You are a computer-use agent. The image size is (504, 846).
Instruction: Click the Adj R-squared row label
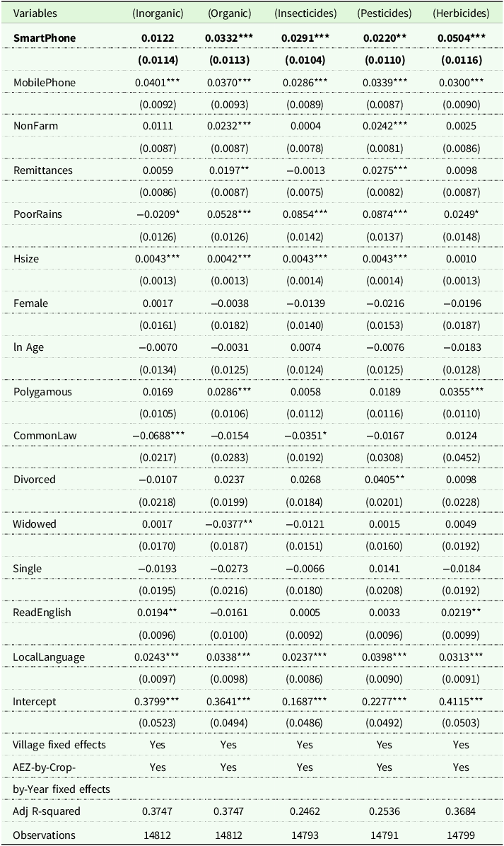point(47,812)
